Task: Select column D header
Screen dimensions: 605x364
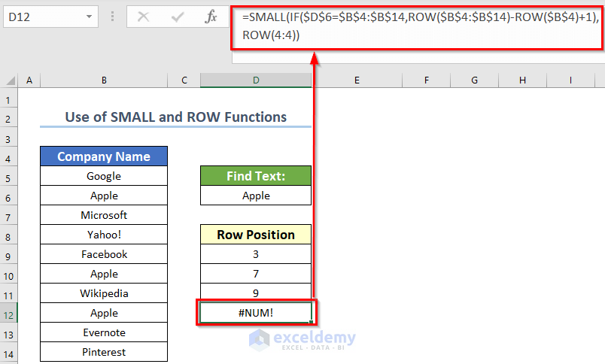Action: coord(256,80)
